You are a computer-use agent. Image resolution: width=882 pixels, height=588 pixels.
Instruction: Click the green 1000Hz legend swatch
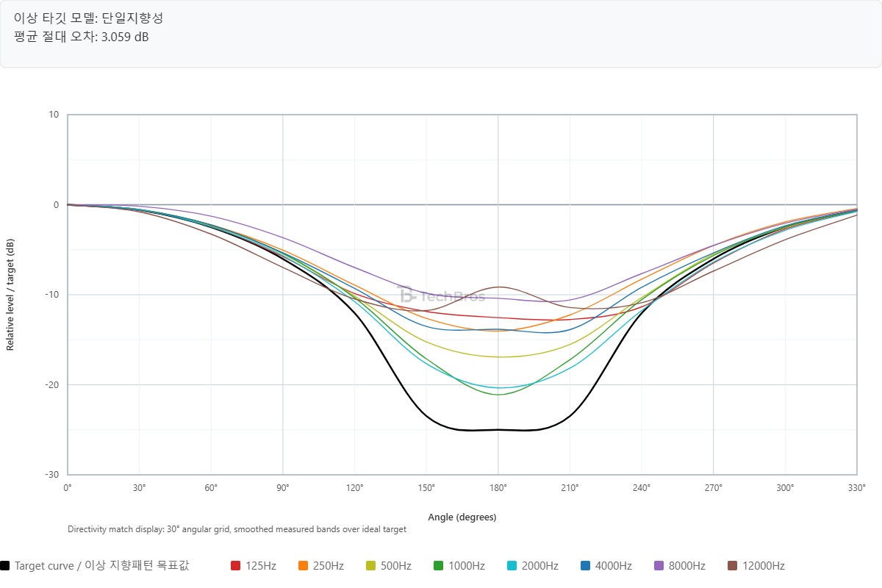pyautogui.click(x=439, y=565)
